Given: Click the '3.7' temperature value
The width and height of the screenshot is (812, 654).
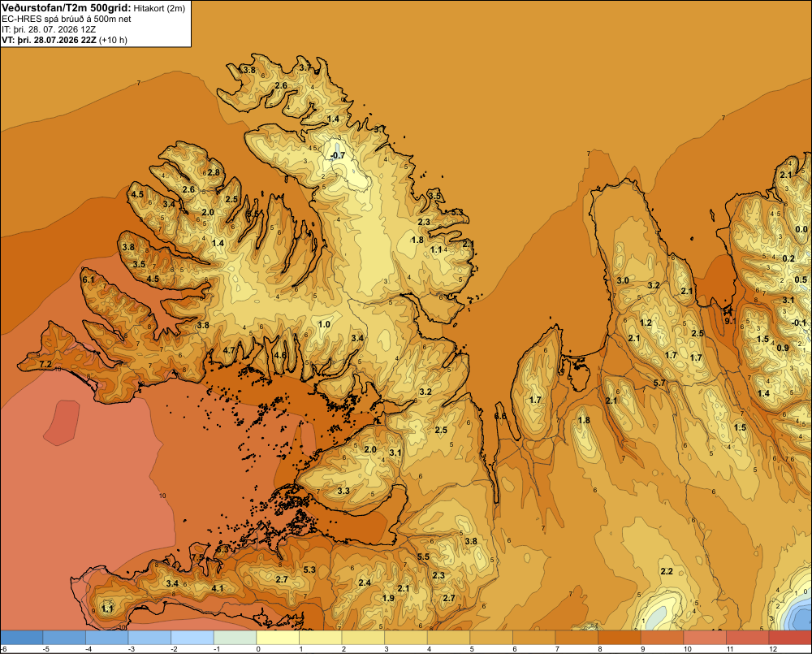Looking at the screenshot, I should click(x=305, y=67).
